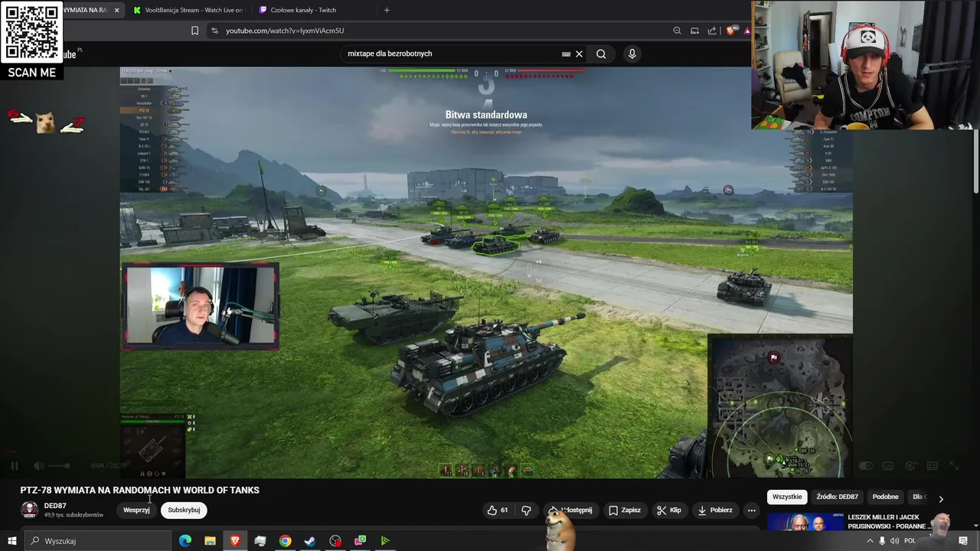Save the video with Zapisz
The height and width of the screenshot is (551, 980).
[624, 510]
